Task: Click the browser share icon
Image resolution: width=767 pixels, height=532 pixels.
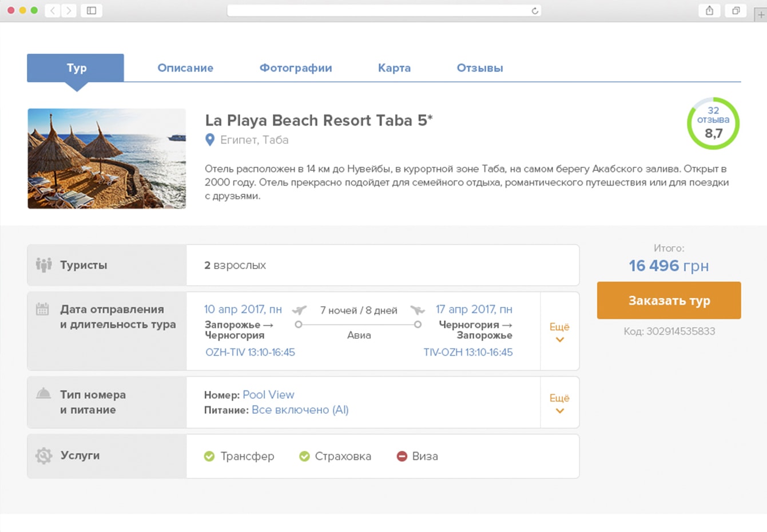Action: tap(709, 10)
